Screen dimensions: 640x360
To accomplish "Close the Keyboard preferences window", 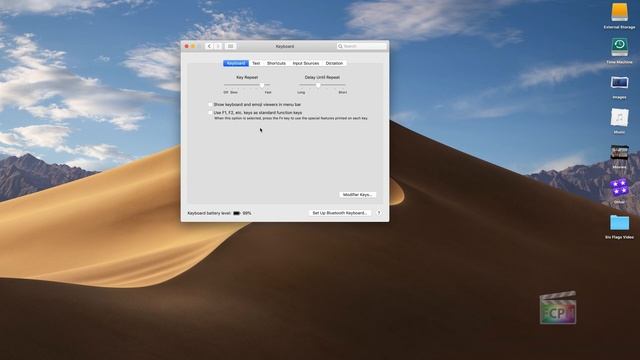I will pos(187,46).
